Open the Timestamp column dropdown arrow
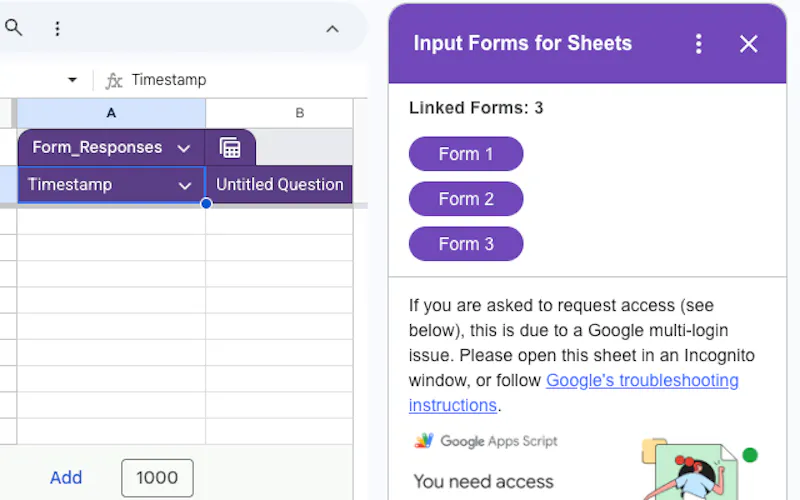800x500 pixels. click(185, 185)
